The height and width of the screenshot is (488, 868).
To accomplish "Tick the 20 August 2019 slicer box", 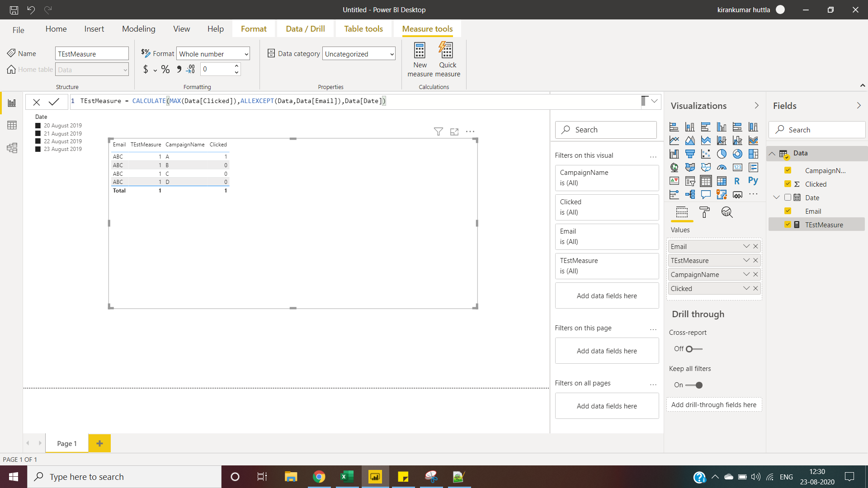I will pyautogui.click(x=38, y=126).
